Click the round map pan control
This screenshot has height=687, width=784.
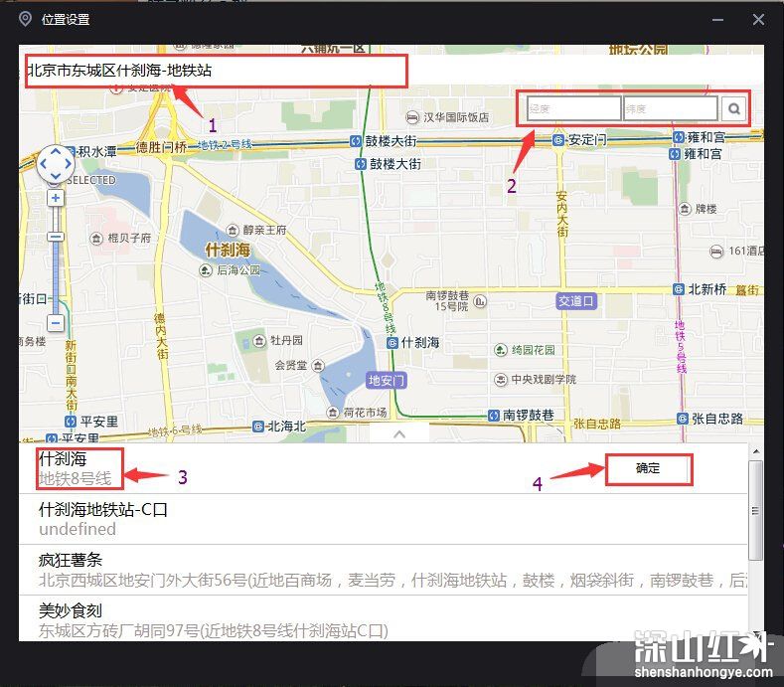(x=56, y=162)
